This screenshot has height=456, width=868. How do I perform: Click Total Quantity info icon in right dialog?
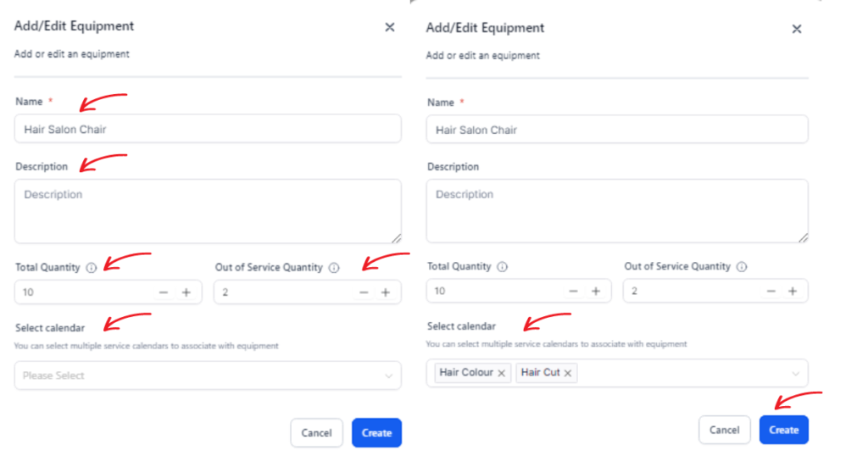(x=502, y=267)
